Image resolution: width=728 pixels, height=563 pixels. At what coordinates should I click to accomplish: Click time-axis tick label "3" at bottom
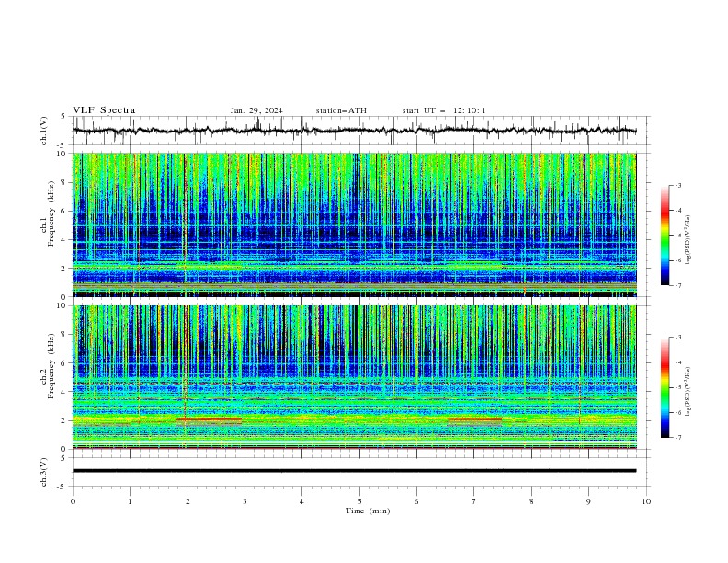[245, 501]
